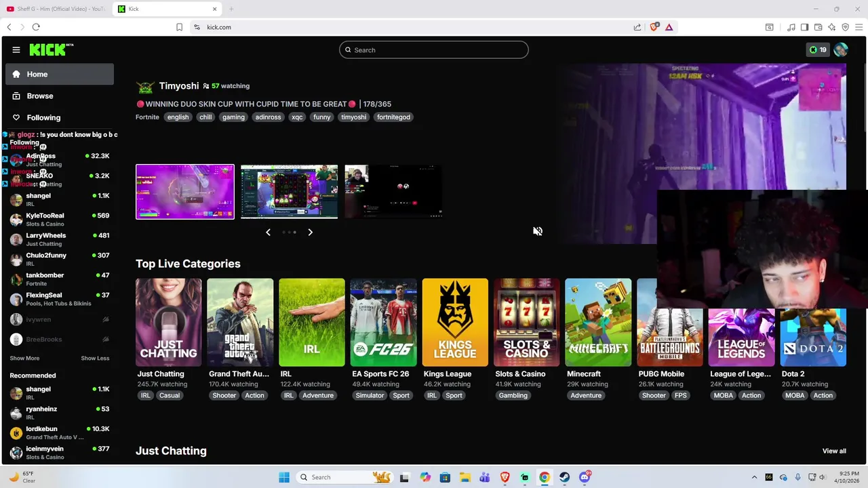868x488 pixels.
Task: Open Slots & Casino category card
Action: 527,323
